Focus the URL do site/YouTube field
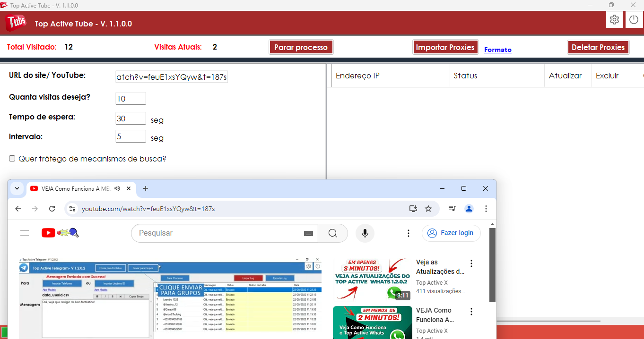This screenshot has height=339, width=644. tap(172, 77)
